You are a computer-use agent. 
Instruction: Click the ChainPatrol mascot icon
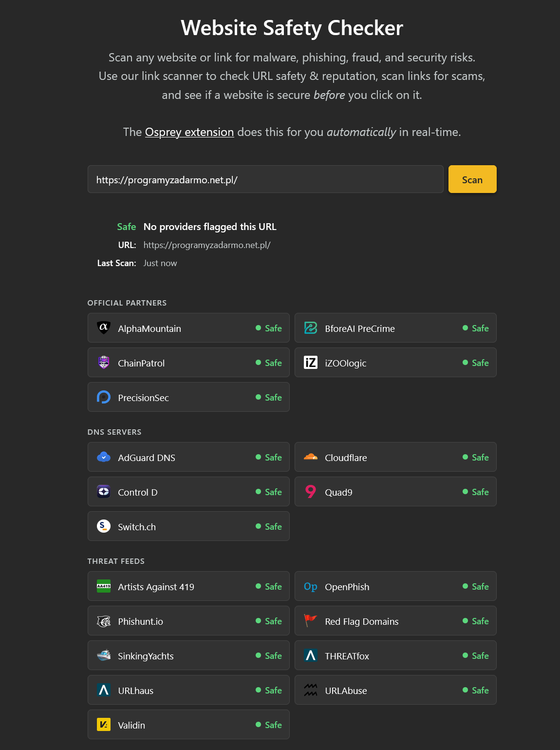(x=104, y=363)
